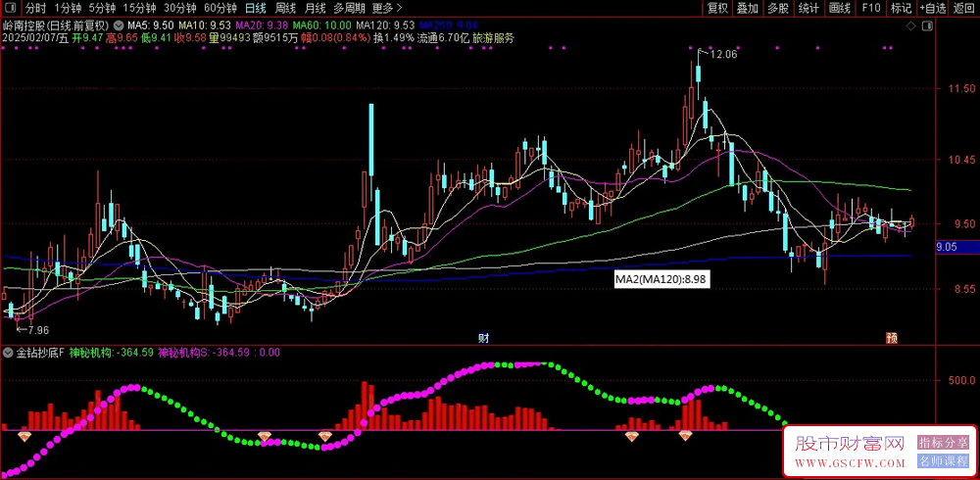Click the 预 forecast marker
Image resolution: width=980 pixels, height=480 pixels.
tap(891, 338)
